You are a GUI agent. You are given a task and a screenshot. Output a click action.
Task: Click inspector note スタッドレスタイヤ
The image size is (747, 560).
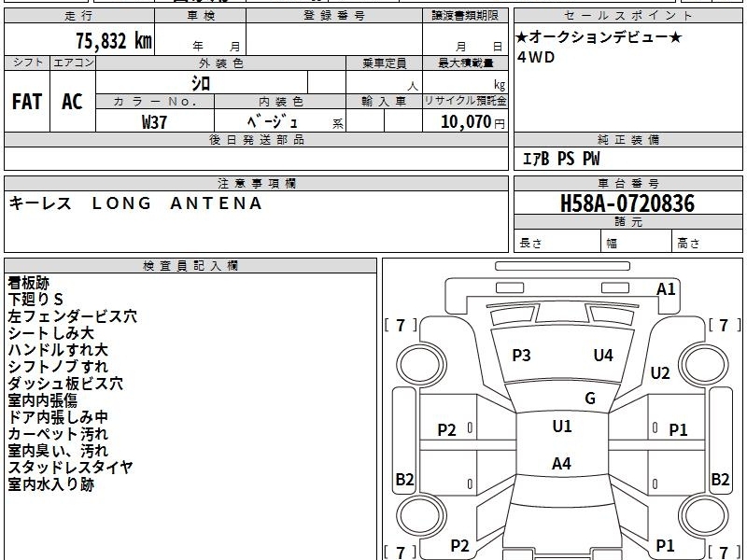(x=70, y=468)
